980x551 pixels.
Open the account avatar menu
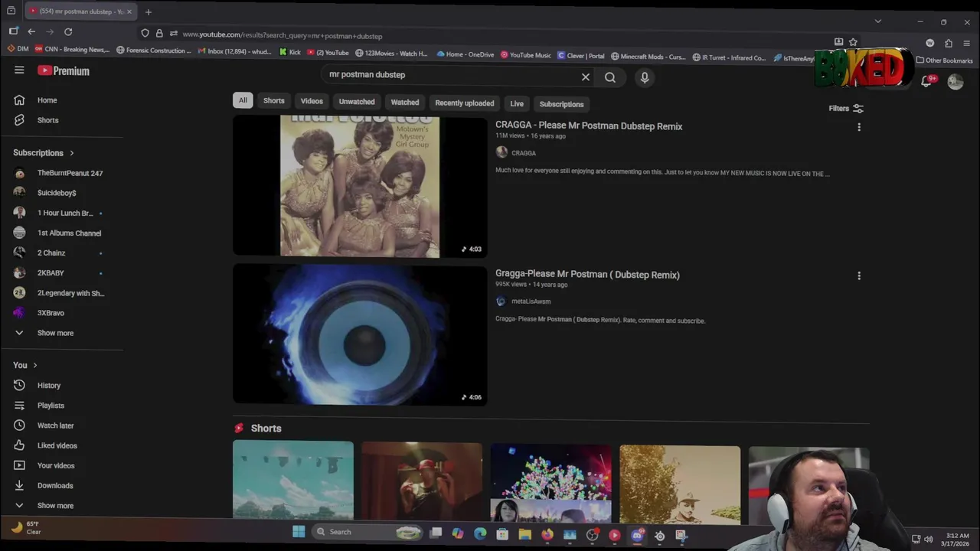click(x=955, y=82)
